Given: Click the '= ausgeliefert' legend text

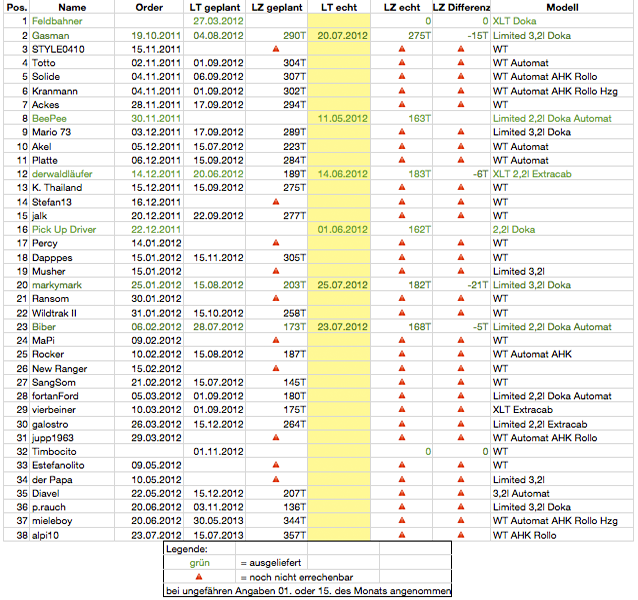Looking at the screenshot, I should [x=271, y=563].
